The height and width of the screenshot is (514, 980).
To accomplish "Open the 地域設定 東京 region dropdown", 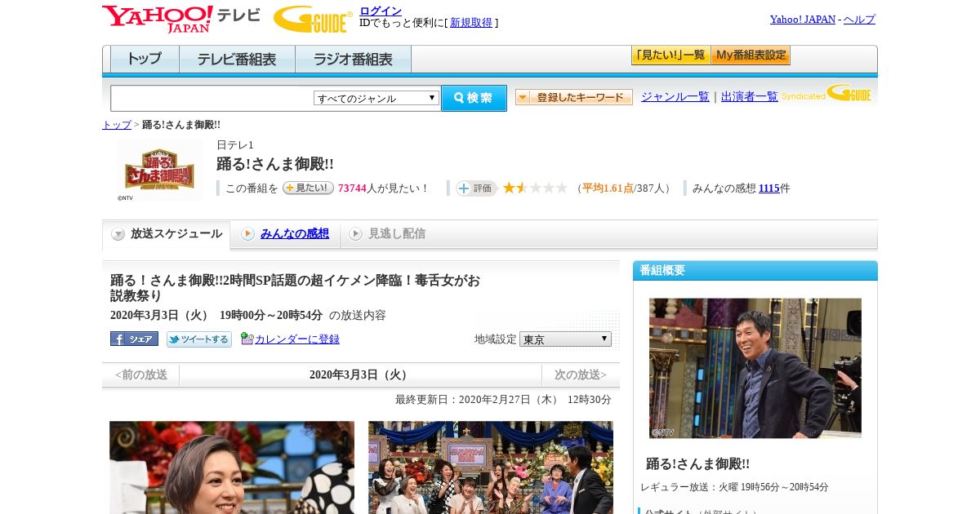I will pos(565,339).
